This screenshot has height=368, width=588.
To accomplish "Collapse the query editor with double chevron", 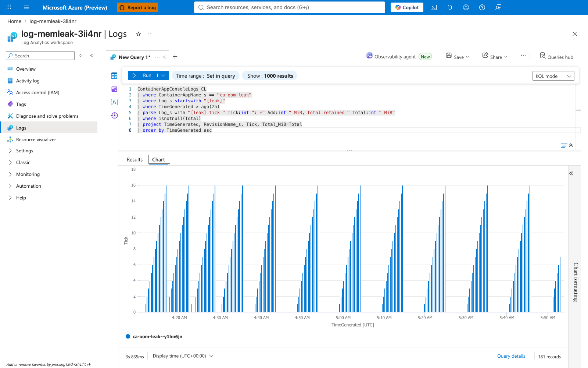I will 571,145.
